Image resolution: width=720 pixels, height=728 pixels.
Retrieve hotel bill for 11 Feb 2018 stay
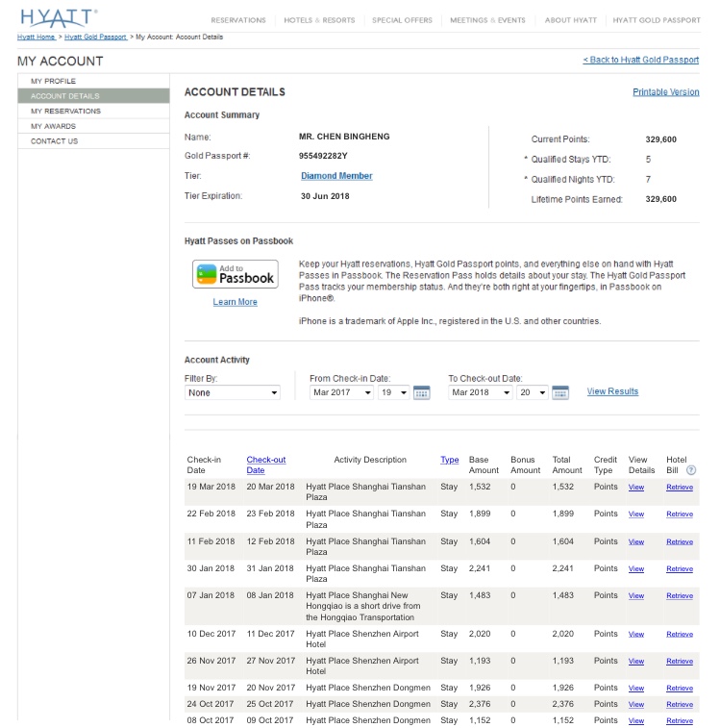(680, 541)
